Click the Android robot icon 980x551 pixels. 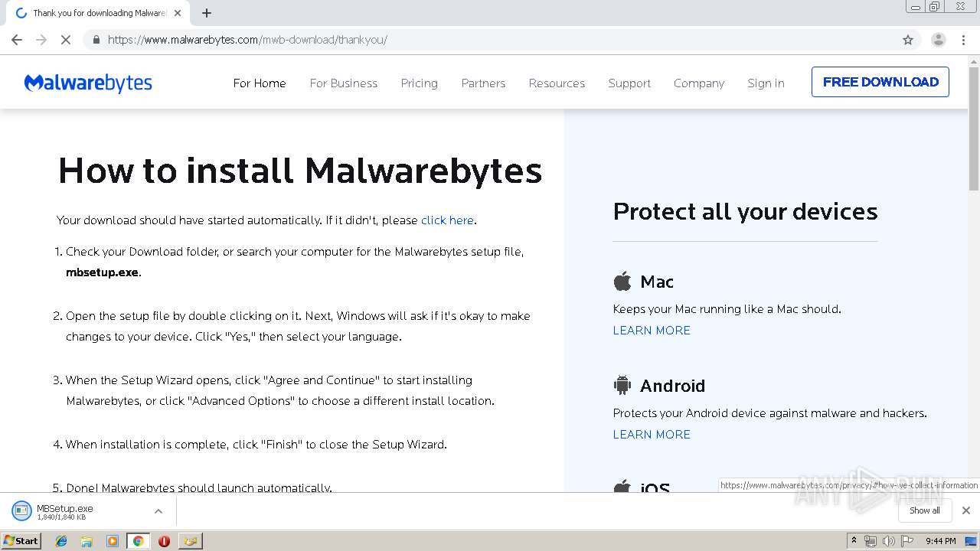pos(622,385)
